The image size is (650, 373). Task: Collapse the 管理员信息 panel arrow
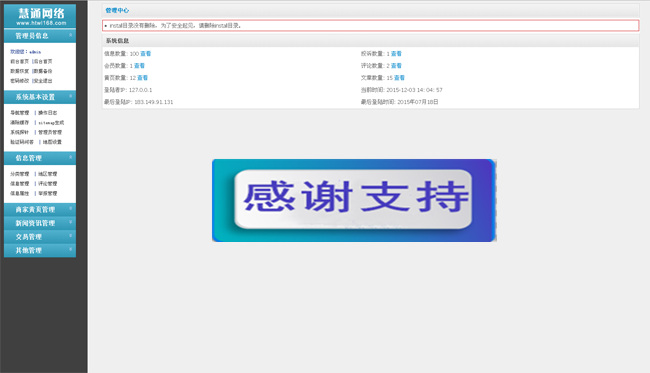70,35
